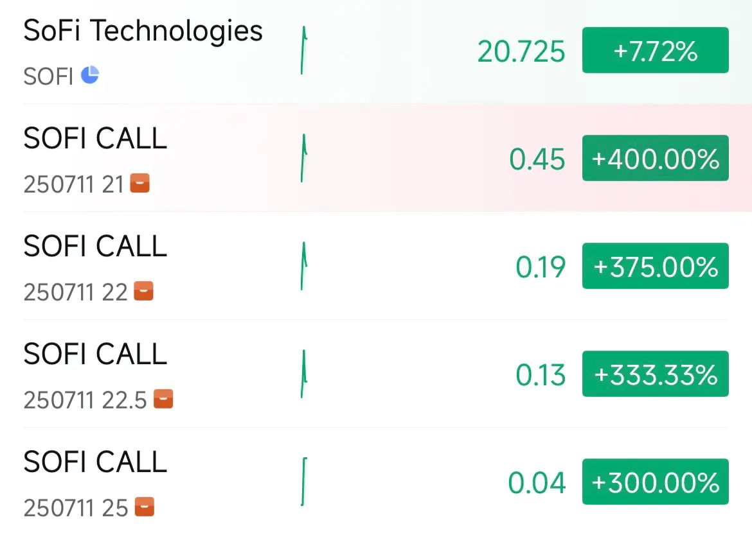Select the SOFI CALL 250711 22 row
Image resolution: width=752 pixels, height=560 pixels.
(x=376, y=266)
